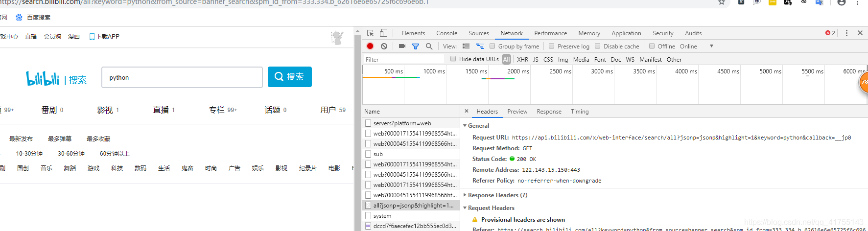868x231 pixels.
Task: Open the Preview tab of the request
Action: point(517,112)
